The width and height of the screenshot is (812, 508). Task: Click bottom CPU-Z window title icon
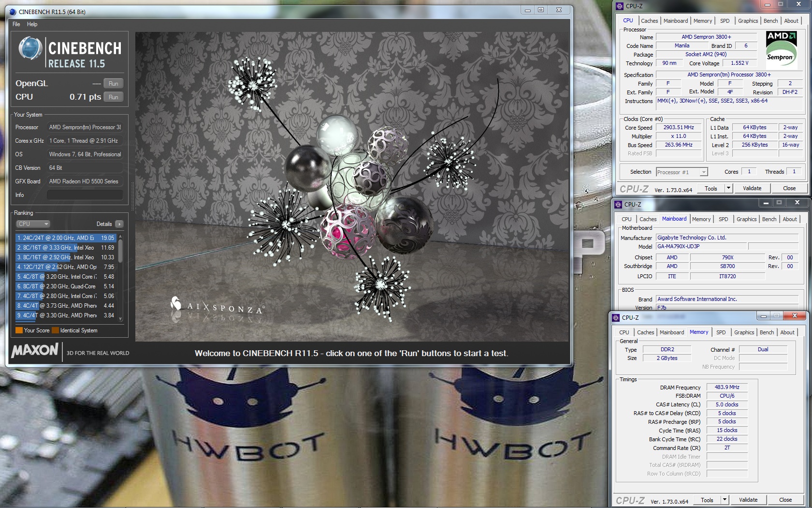pyautogui.click(x=616, y=318)
